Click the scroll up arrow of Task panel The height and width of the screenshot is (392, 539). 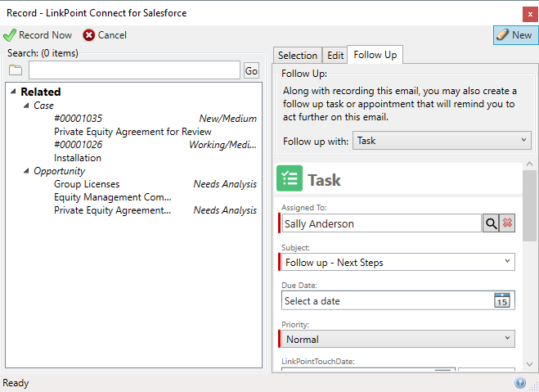(x=530, y=164)
